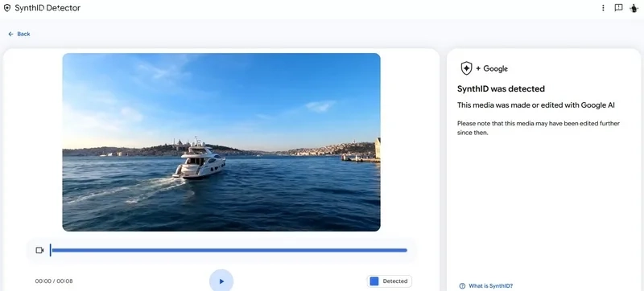Open the user account avatar

point(634,8)
